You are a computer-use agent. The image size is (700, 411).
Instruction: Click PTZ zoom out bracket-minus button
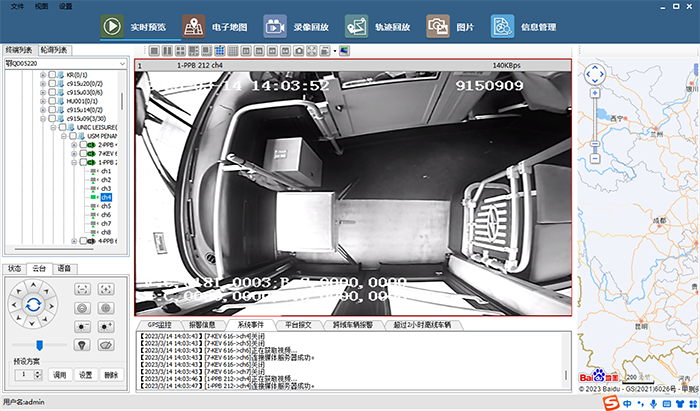pyautogui.click(x=82, y=289)
